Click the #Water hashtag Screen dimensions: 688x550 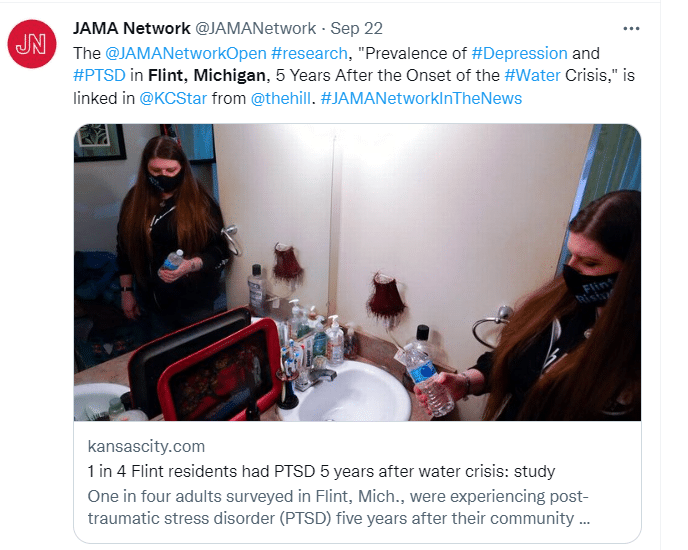pyautogui.click(x=533, y=75)
